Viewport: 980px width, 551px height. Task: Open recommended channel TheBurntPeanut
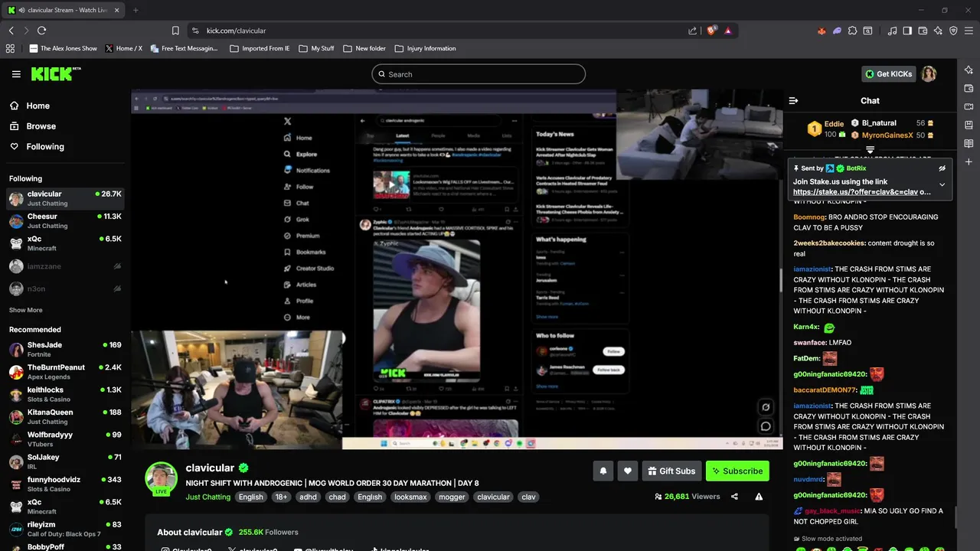pos(65,372)
